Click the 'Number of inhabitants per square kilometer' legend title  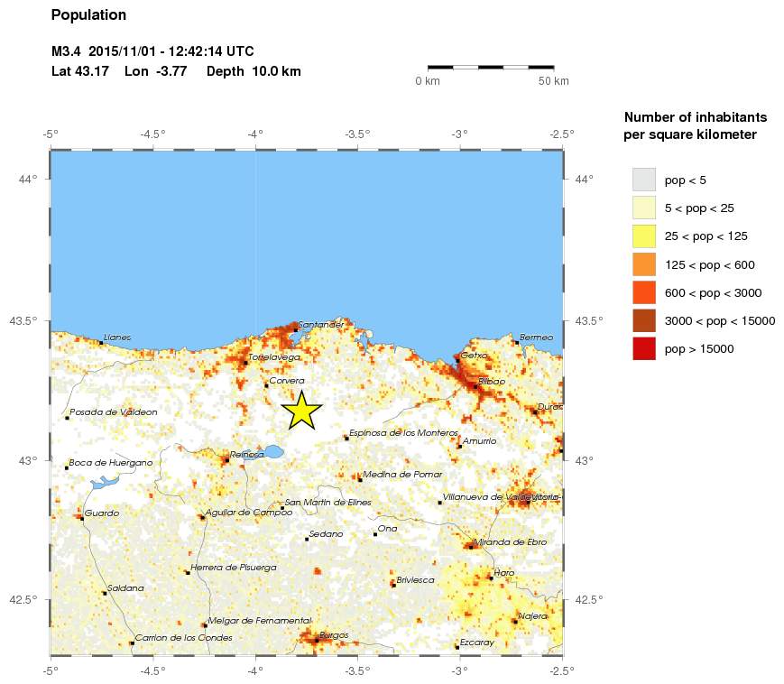[x=695, y=125]
